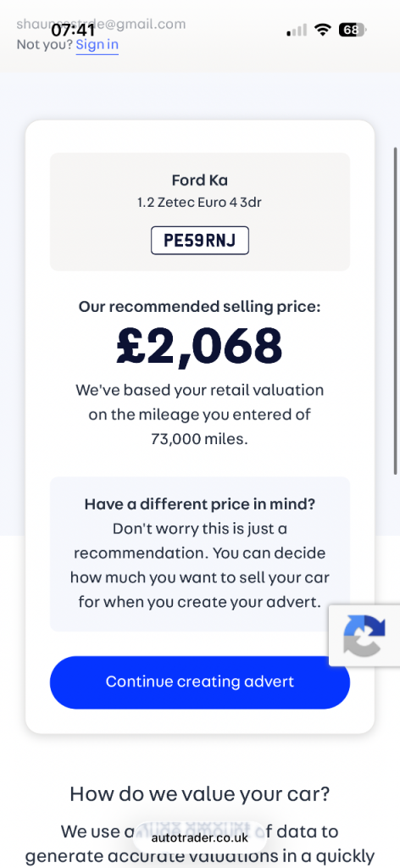
Task: Click the page scrollbar on right edge
Action: [x=395, y=310]
